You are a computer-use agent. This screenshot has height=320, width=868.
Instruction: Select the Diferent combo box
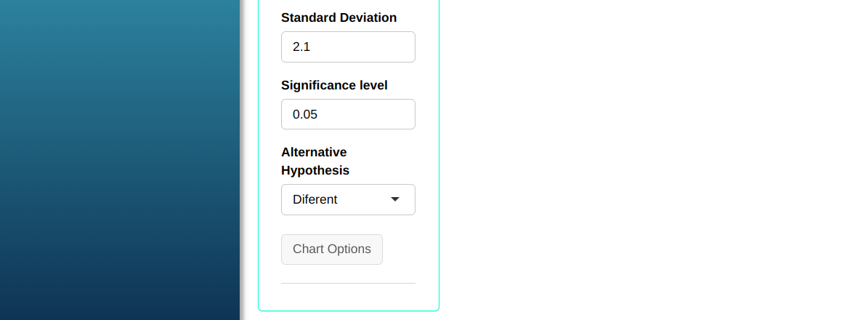click(348, 199)
